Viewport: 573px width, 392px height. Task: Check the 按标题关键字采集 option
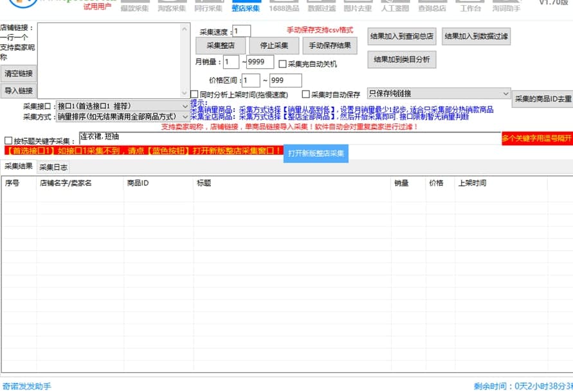8,141
